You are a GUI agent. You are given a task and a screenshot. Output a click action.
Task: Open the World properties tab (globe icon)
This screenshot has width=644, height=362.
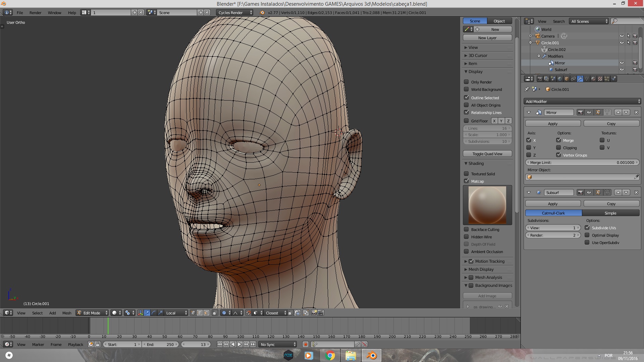point(560,79)
